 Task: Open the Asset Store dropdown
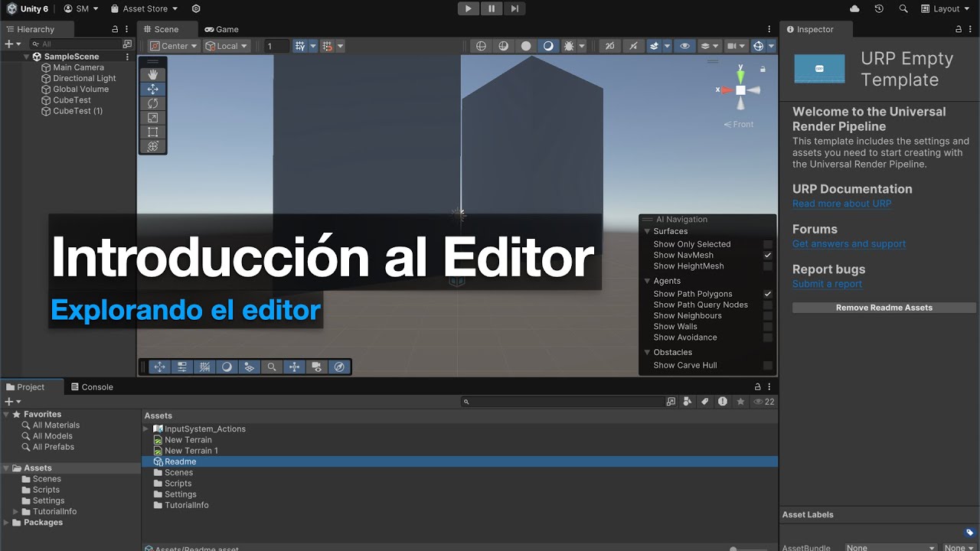[x=144, y=8]
